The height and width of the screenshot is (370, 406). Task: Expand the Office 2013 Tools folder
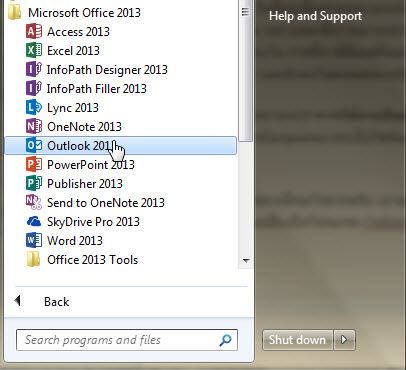click(x=92, y=260)
